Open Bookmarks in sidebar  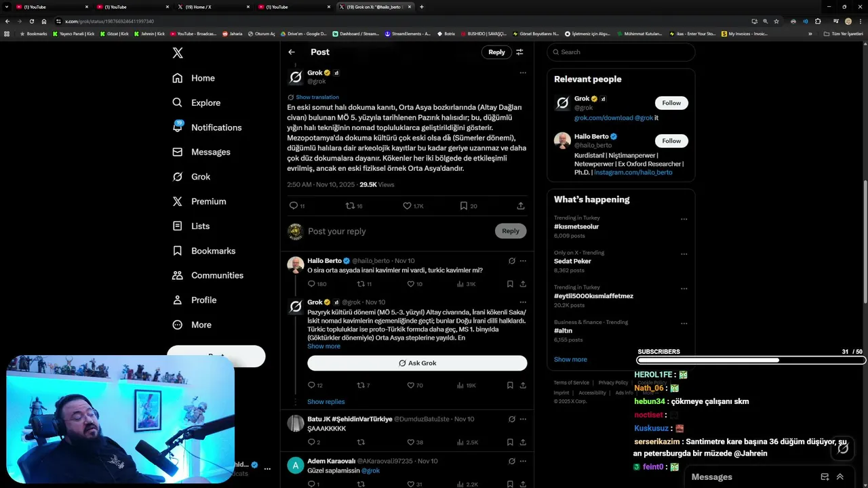(x=203, y=251)
